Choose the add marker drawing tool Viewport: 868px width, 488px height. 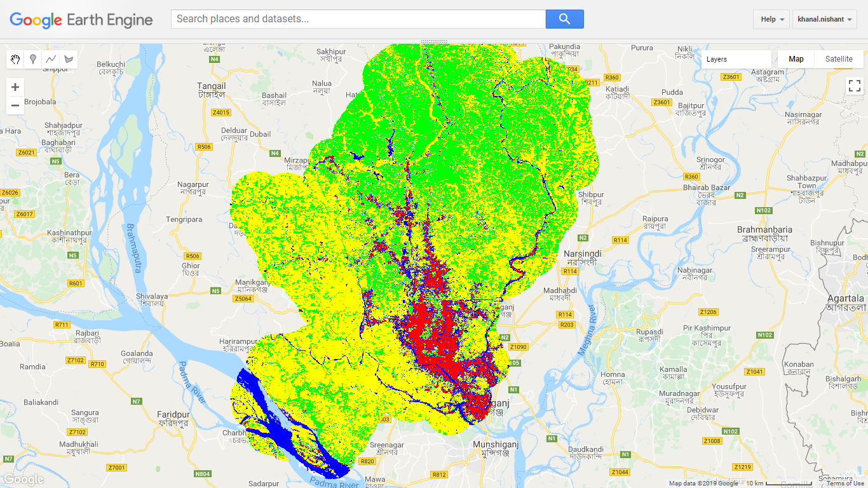click(33, 59)
